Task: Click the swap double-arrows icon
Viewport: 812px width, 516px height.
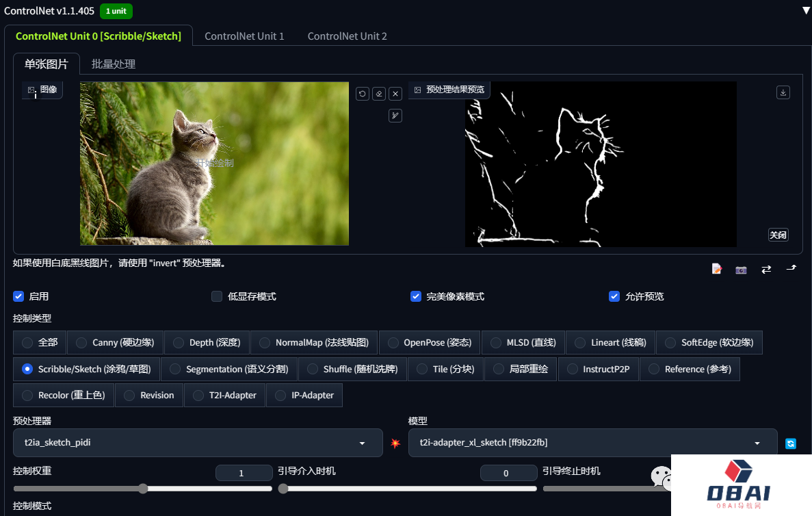Action: 766,269
